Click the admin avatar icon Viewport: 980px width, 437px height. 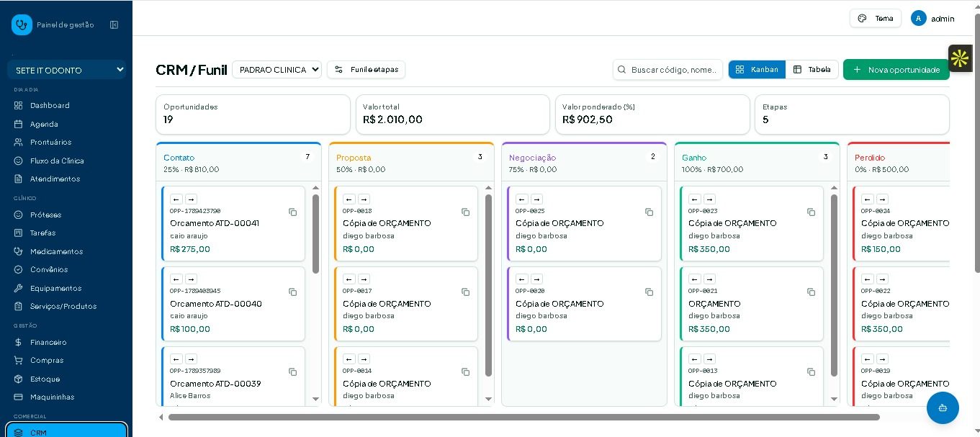(x=918, y=18)
